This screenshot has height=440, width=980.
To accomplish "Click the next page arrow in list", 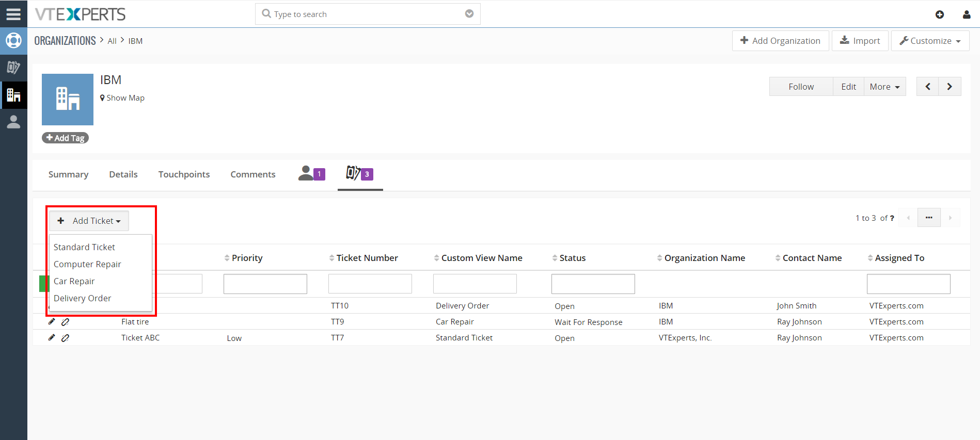I will pyautogui.click(x=950, y=218).
